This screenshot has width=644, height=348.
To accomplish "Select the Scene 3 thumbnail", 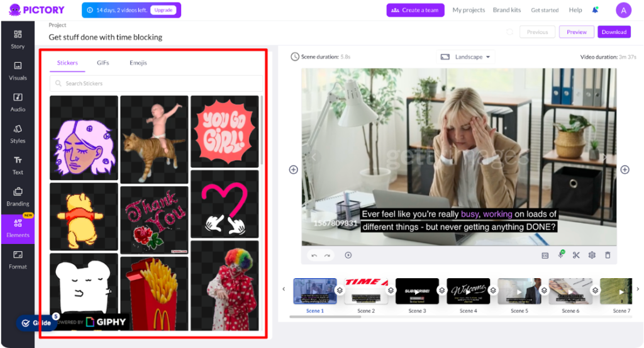I will pos(417,291).
